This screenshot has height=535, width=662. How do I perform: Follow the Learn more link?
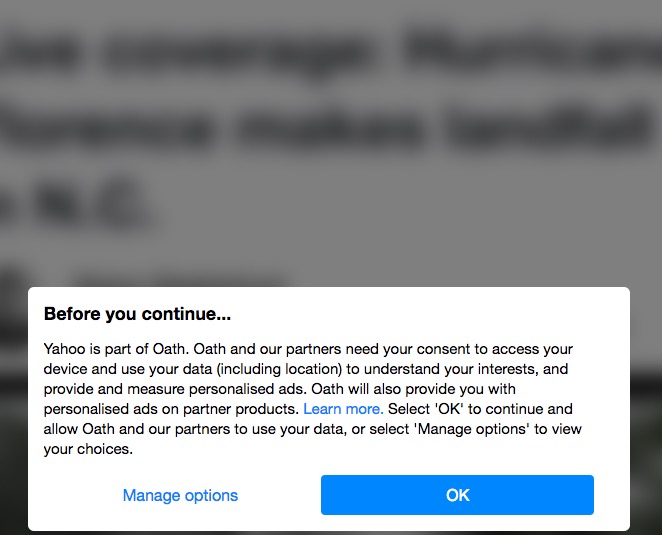click(x=343, y=409)
